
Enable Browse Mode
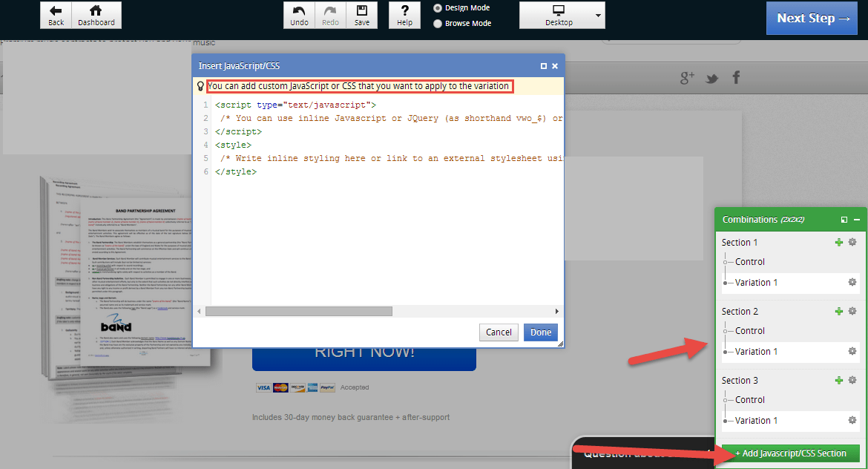pyautogui.click(x=437, y=22)
